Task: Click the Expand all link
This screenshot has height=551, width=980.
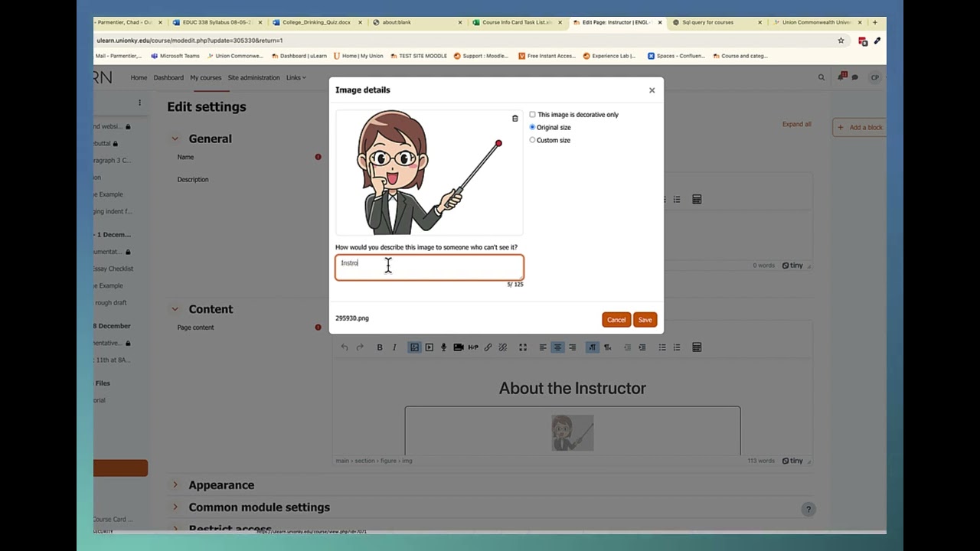Action: (x=796, y=124)
